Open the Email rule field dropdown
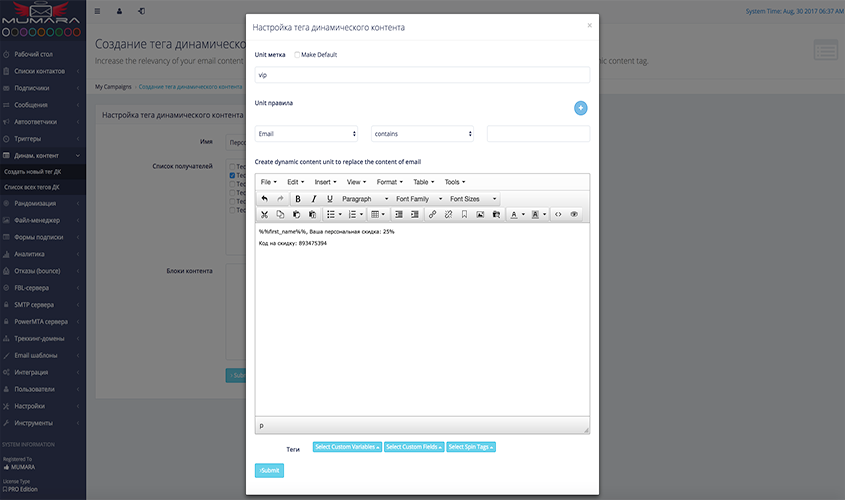 [306, 133]
